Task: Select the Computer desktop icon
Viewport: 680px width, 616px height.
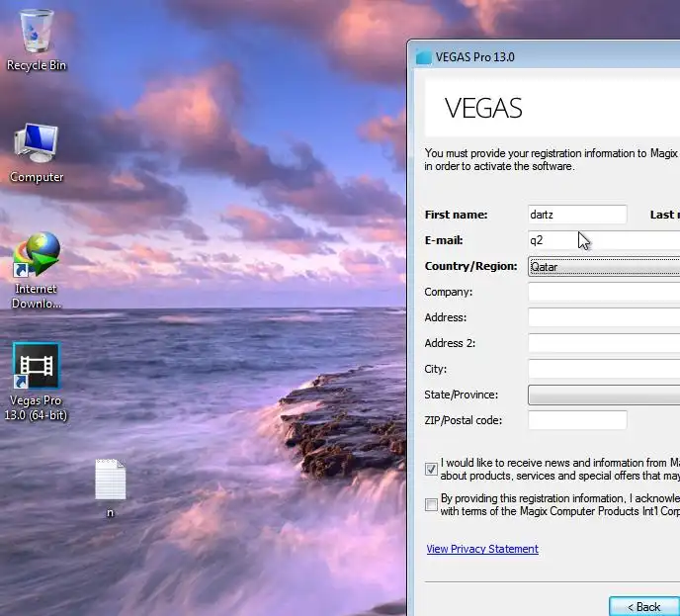Action: point(37,153)
